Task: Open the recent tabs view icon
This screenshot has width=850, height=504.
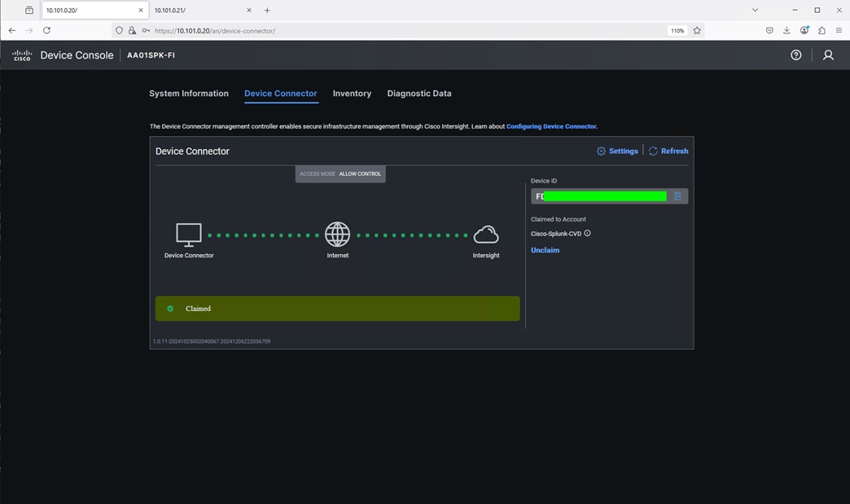Action: pos(29,11)
